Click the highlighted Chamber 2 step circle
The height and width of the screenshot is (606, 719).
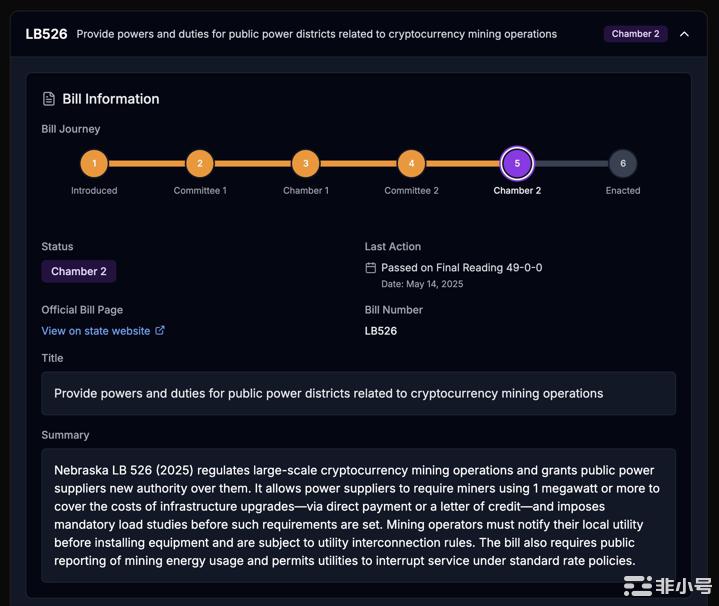click(517, 163)
